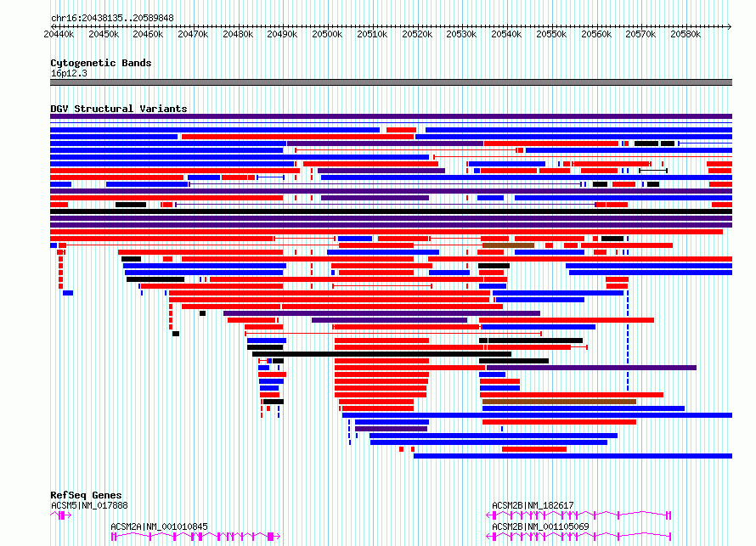The height and width of the screenshot is (546, 756).
Task: Select the 20520k position on the ruler
Action: pos(417,34)
